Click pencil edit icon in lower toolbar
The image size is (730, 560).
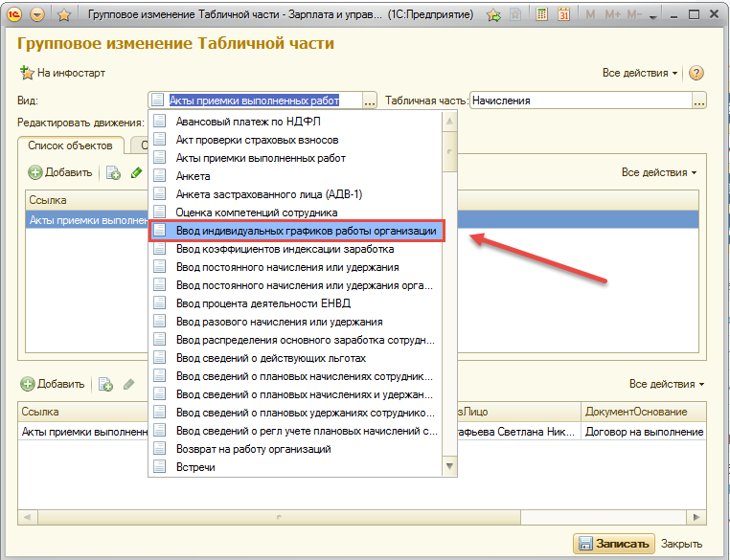pyautogui.click(x=129, y=384)
